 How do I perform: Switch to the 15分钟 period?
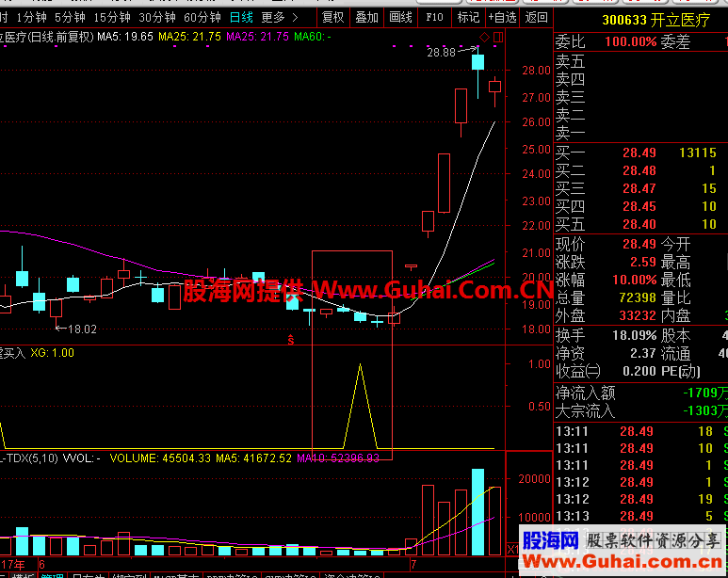click(x=112, y=18)
